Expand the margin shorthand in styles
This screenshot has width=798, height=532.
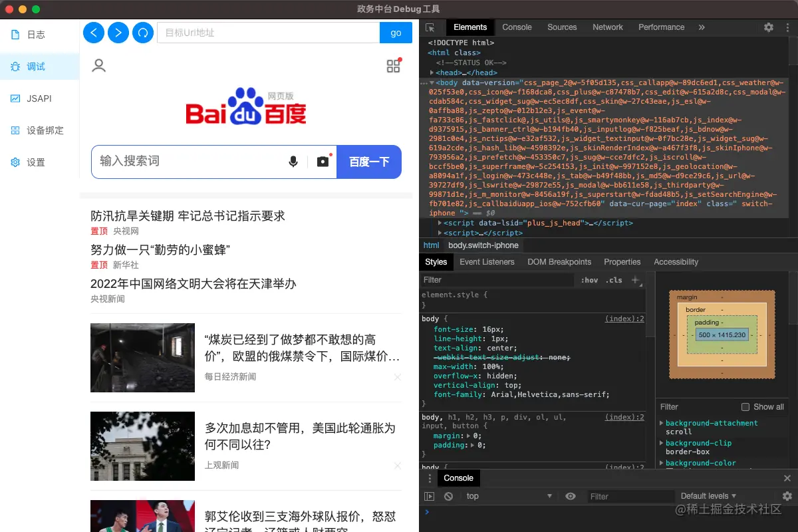pos(467,436)
